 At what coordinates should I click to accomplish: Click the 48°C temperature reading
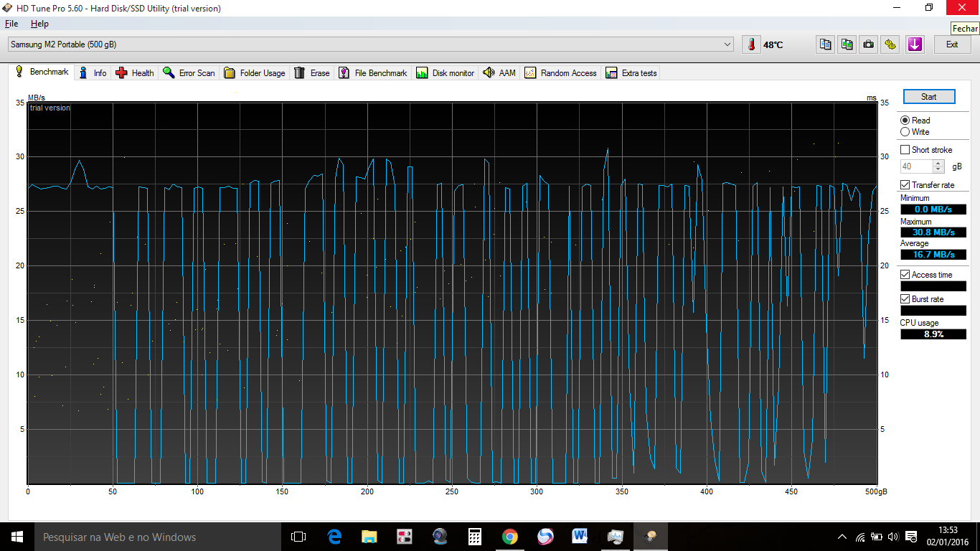[773, 45]
